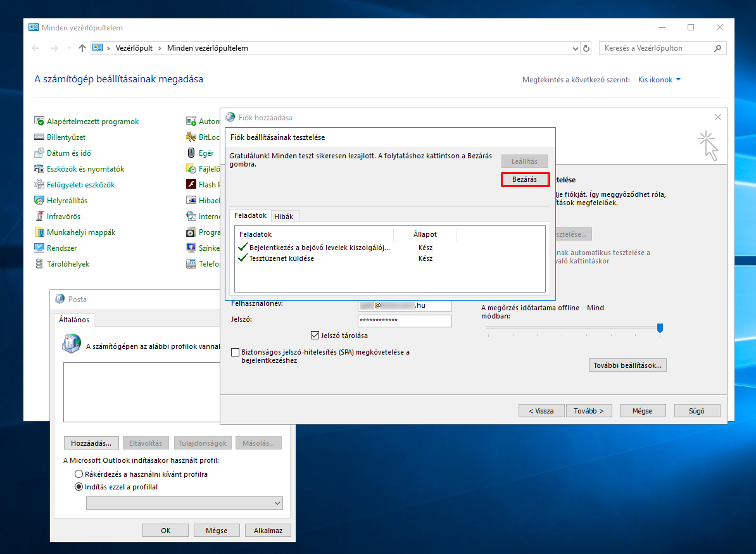The image size is (756, 554).
Task: Open the Internetbeállítások globe icon
Action: coord(191,217)
